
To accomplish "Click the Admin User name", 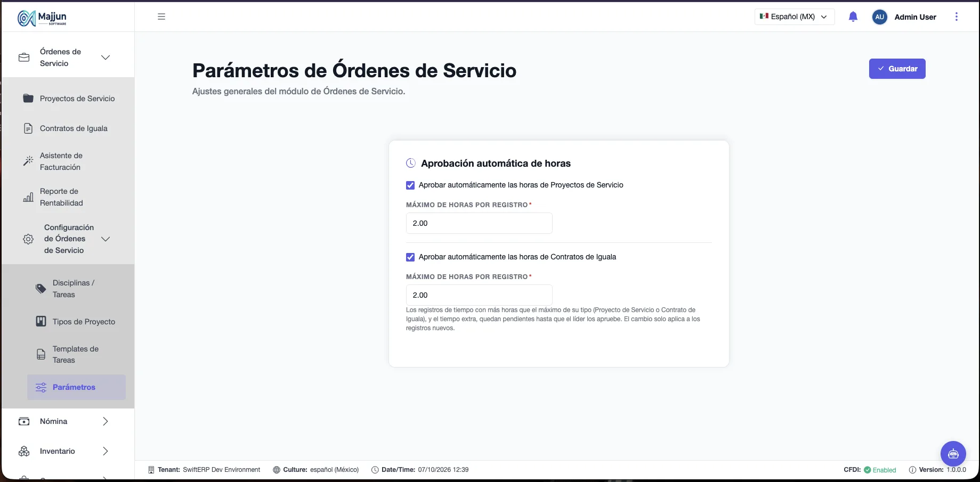I will click(915, 17).
